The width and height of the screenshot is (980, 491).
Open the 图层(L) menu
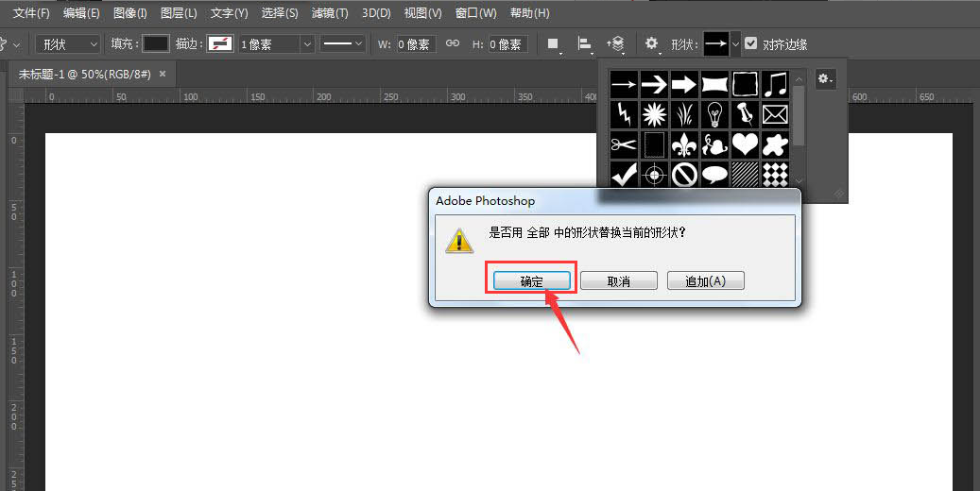[x=179, y=12]
